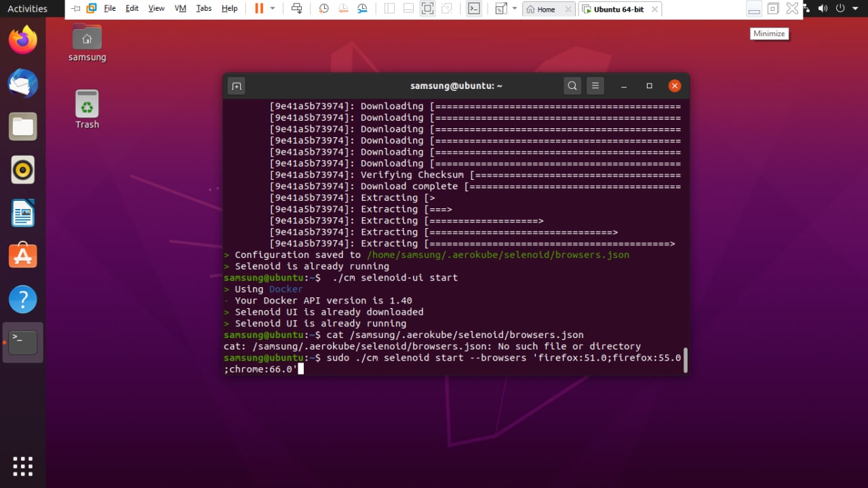Click the blue 'Docker' word in terminal
Screen dimensions: 868x488
[286, 289]
